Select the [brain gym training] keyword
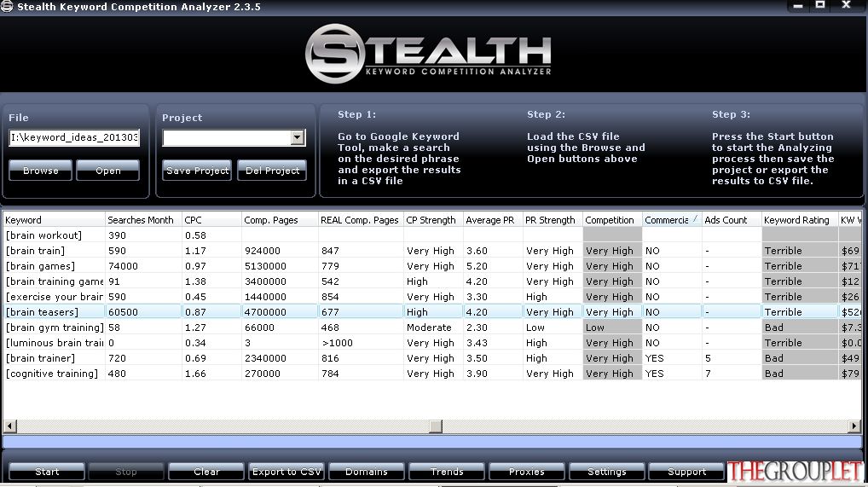868x487 pixels. pyautogui.click(x=55, y=328)
